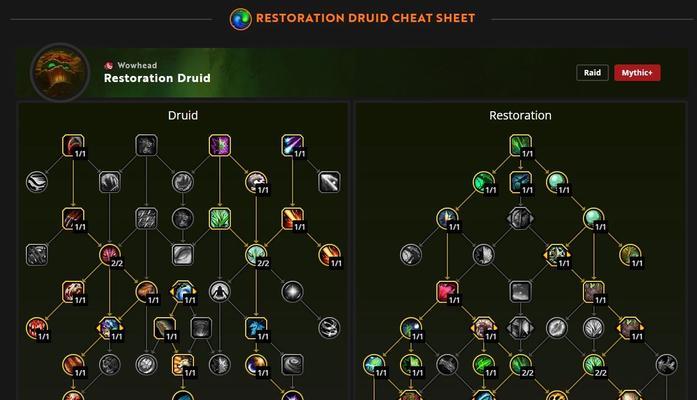Select the blue frond square talent marked 1/1
697x400 pixels.
[x=256, y=328]
